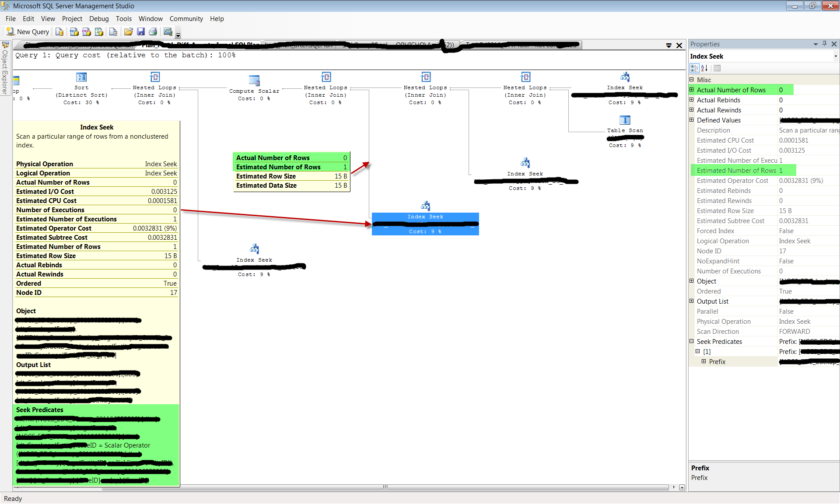This screenshot has height=504, width=840.
Task: Expand Actual Number of Rows property
Action: [692, 90]
